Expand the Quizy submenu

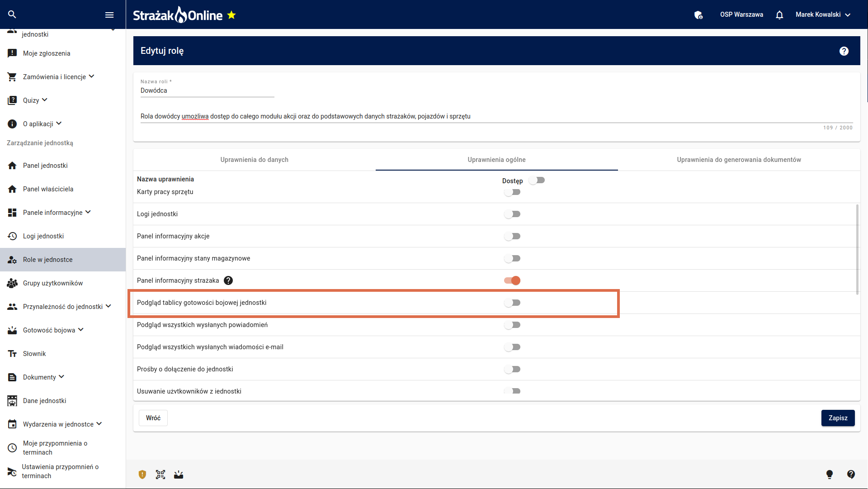click(x=45, y=100)
